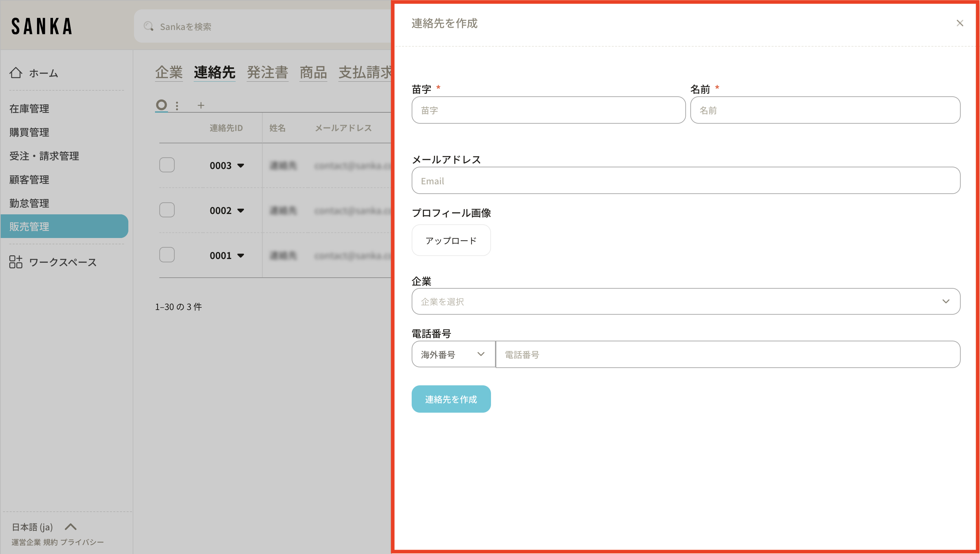Click the Home house icon in sidebar

tap(16, 73)
